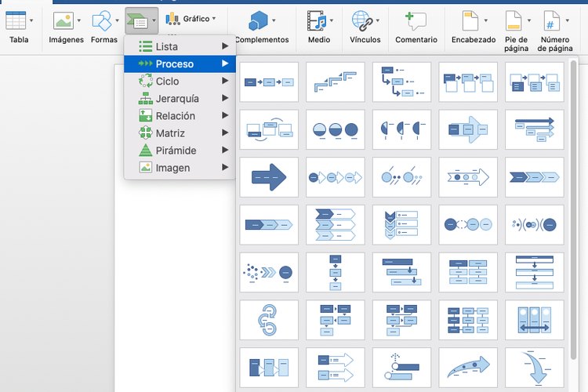Open the dropdown arrow next to Formas

118,20
